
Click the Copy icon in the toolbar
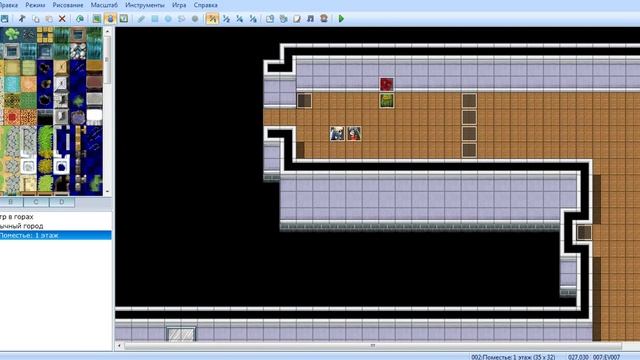36,19
